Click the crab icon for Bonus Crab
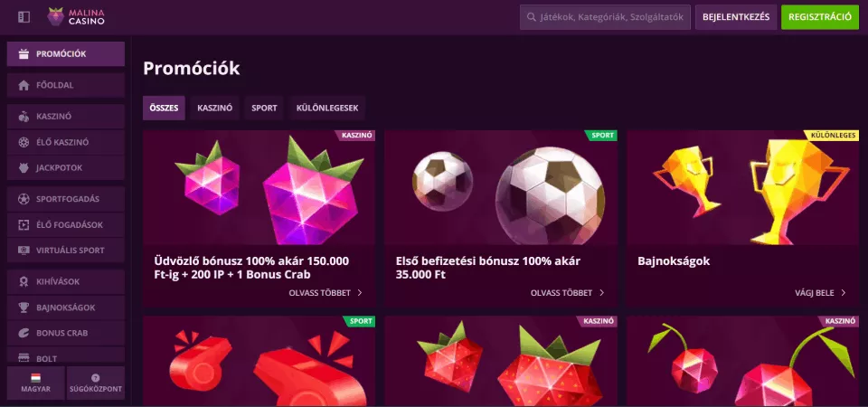The width and height of the screenshot is (868, 407). click(x=24, y=333)
